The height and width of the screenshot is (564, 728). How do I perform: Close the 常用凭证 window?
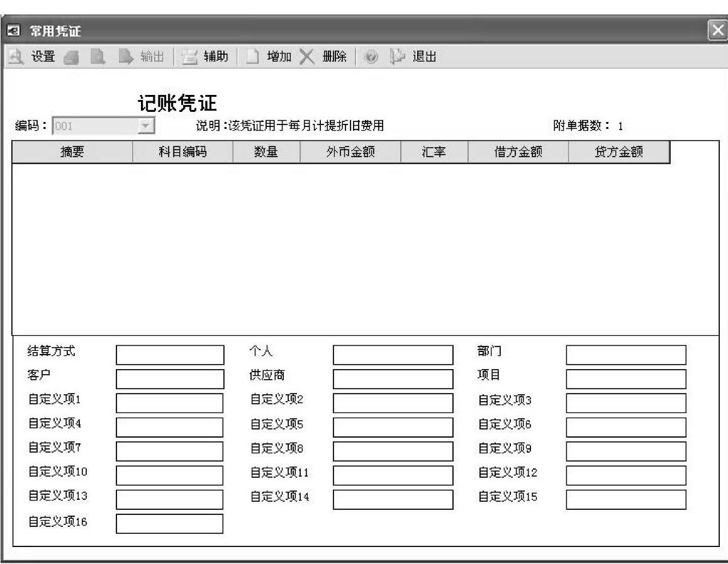tap(717, 31)
